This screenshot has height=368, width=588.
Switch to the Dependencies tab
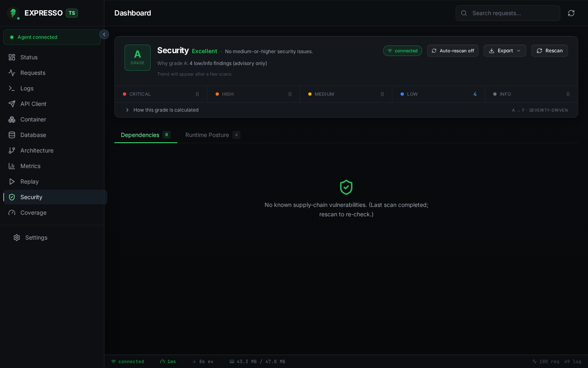146,135
